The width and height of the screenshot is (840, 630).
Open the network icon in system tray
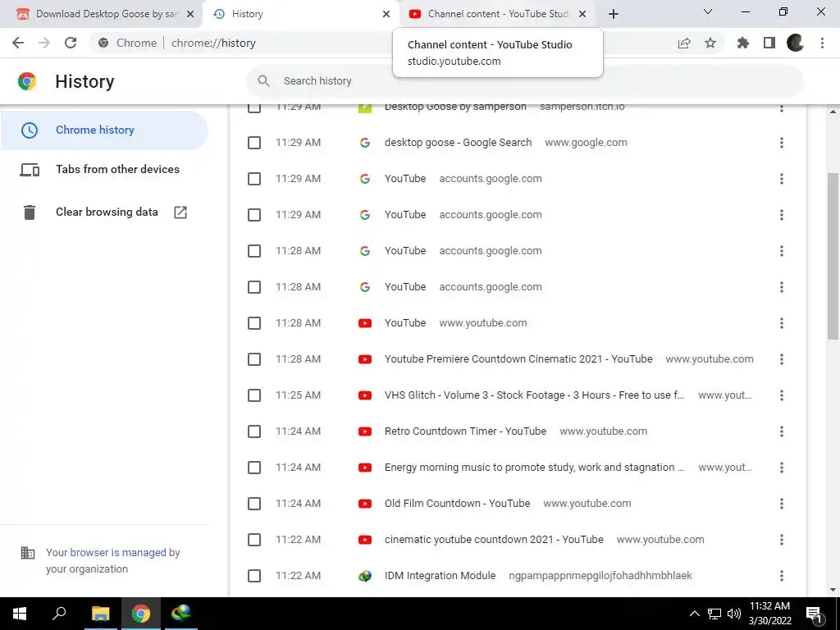point(714,614)
